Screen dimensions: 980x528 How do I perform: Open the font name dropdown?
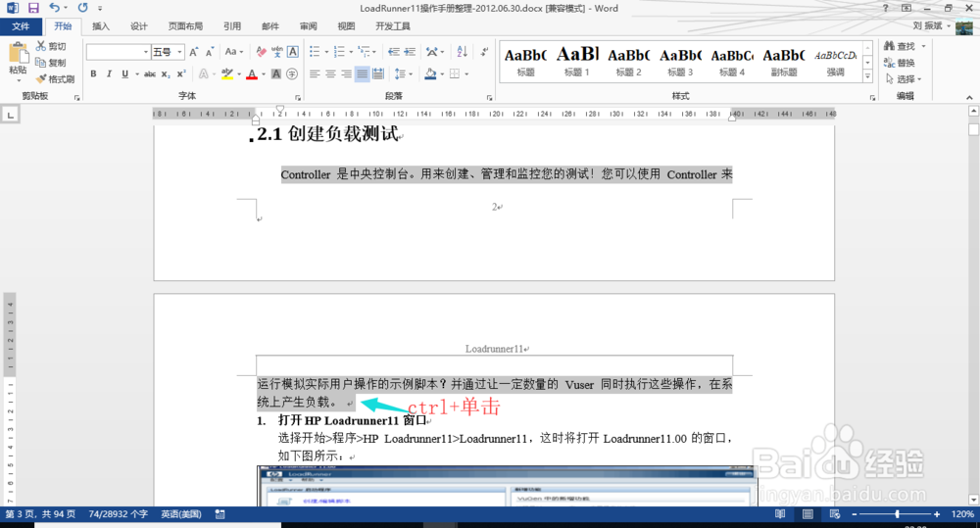(146, 52)
